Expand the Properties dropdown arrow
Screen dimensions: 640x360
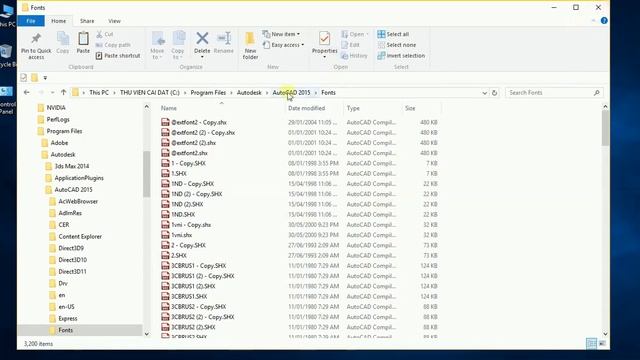pyautogui.click(x=324, y=57)
